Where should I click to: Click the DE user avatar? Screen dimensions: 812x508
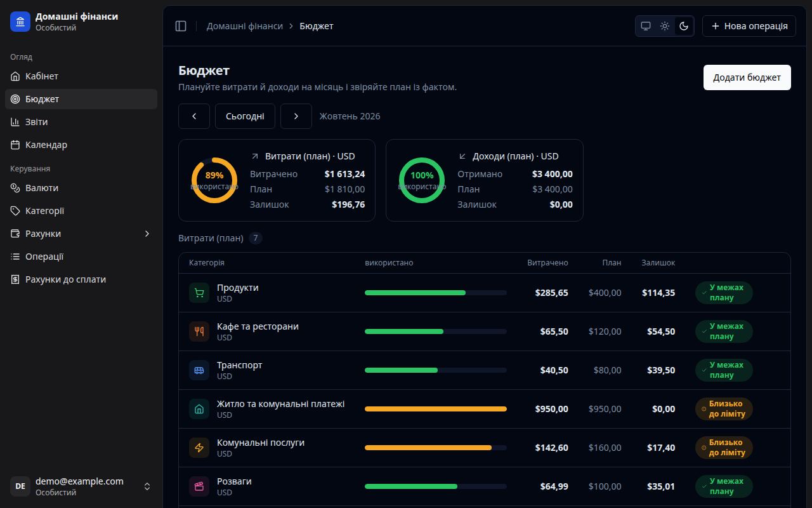[x=20, y=486]
